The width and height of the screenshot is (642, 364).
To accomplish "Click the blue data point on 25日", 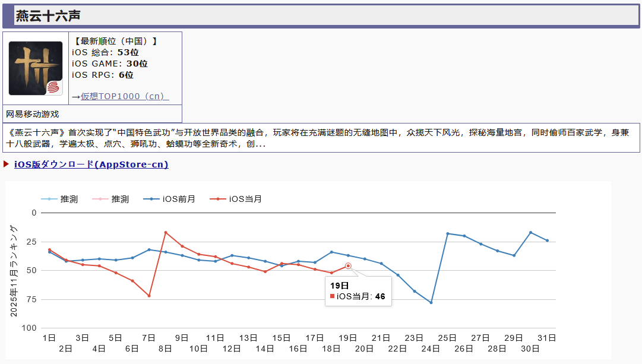I will pos(448,234).
